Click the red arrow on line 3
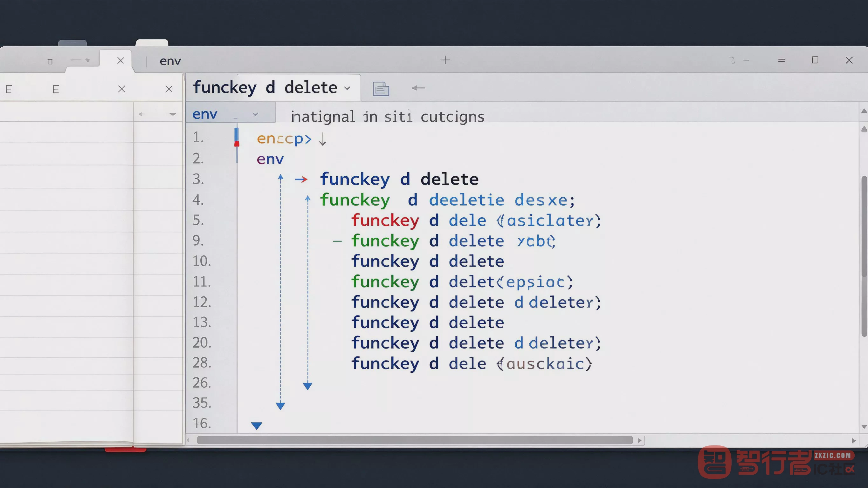Viewport: 868px width, 488px height. [301, 180]
